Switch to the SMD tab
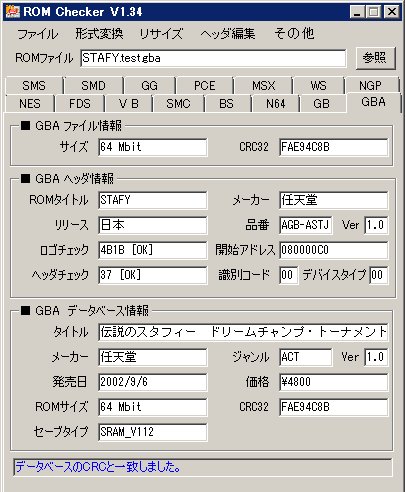 pyautogui.click(x=93, y=86)
